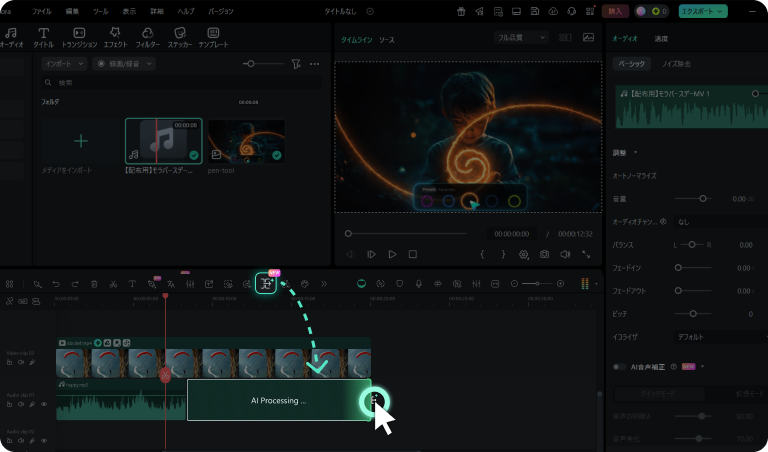Take a snapshot with the camera icon
768x452 pixels.
tap(544, 255)
